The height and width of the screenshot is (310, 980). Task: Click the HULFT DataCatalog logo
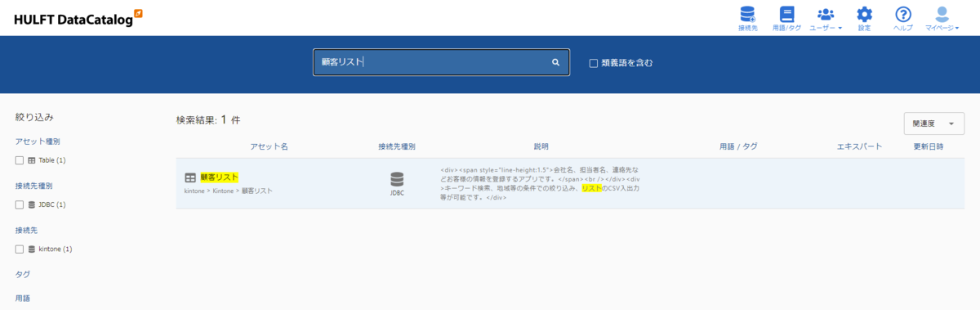[78, 18]
